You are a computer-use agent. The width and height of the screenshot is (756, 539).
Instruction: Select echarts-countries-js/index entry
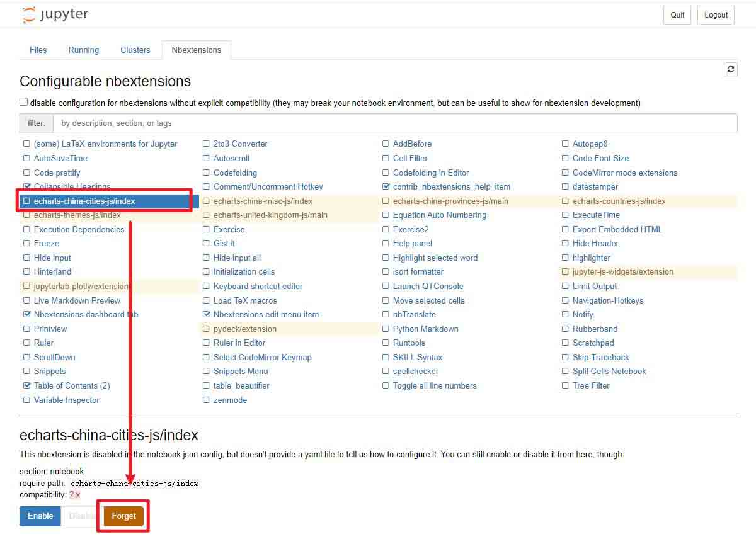pyautogui.click(x=619, y=201)
